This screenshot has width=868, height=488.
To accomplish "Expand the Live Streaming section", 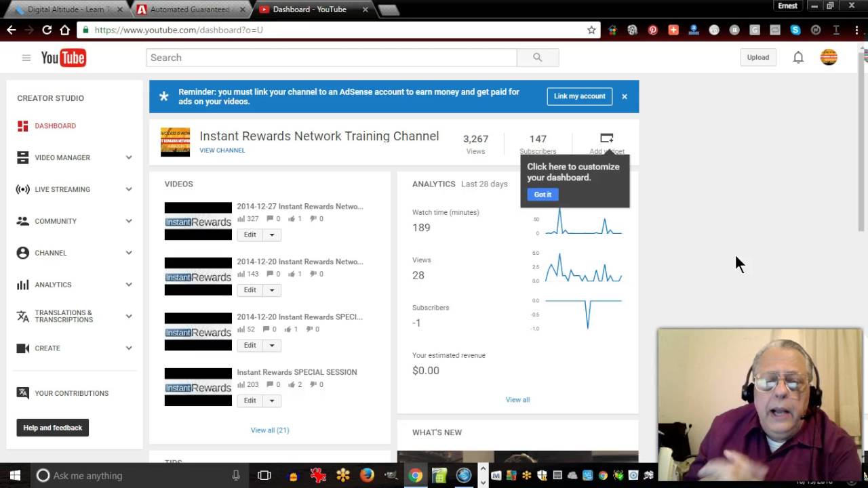I will (129, 189).
